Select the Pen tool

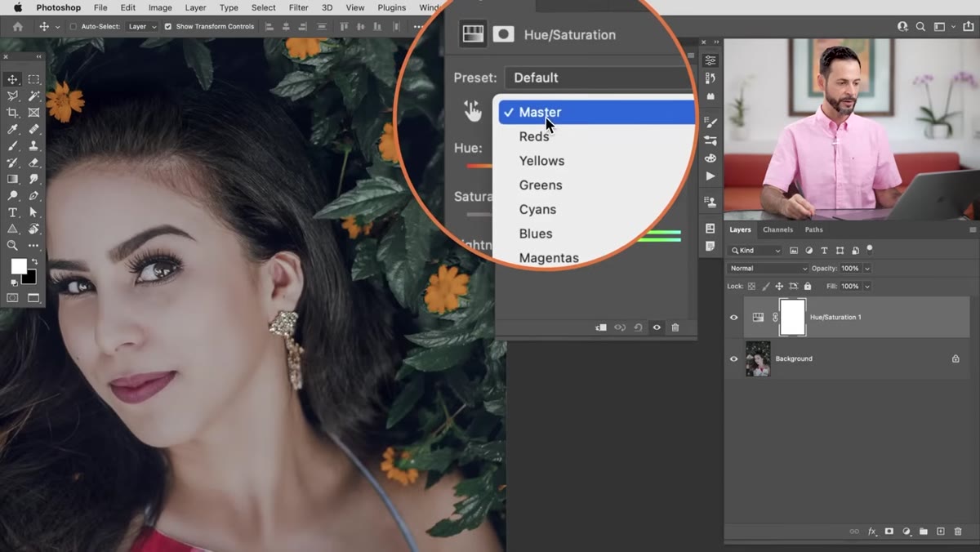click(33, 196)
